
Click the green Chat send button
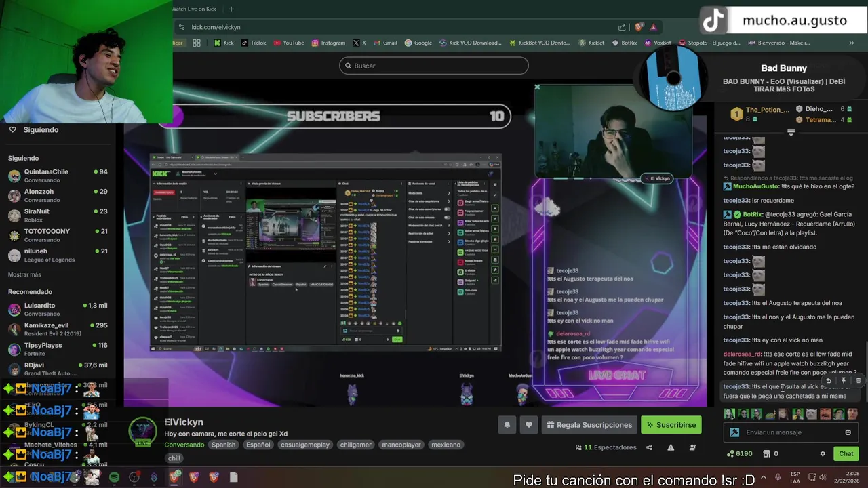tap(846, 454)
